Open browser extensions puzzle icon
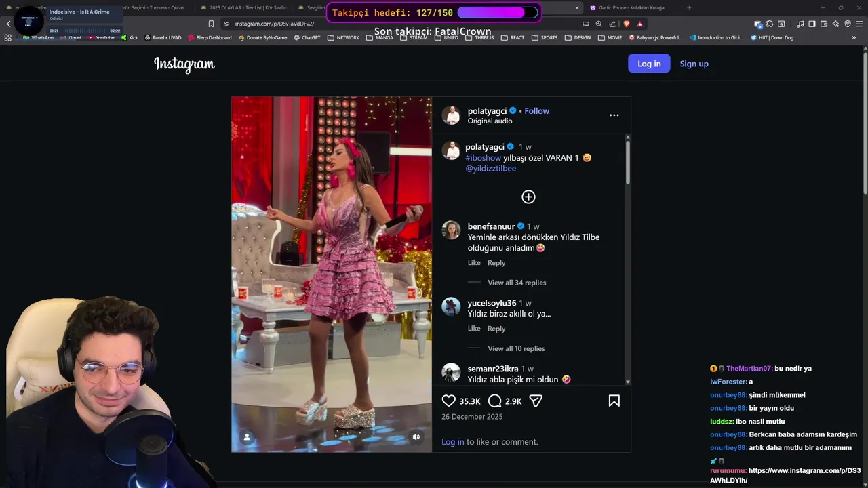Screen dimensions: 868x488 [770, 24]
